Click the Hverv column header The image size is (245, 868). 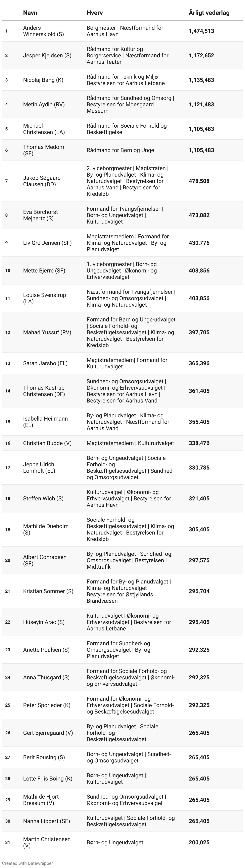(x=95, y=13)
